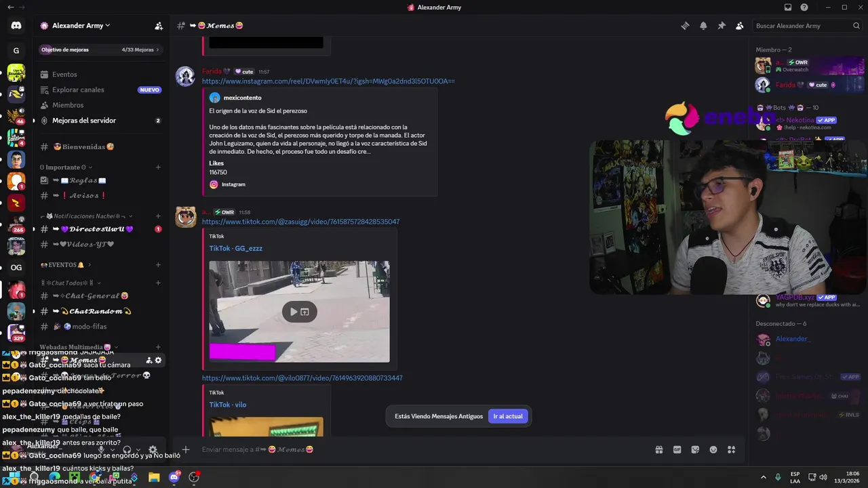Create invite icon on Memes channel row
Image resolution: width=868 pixels, height=488 pixels.
click(x=149, y=360)
